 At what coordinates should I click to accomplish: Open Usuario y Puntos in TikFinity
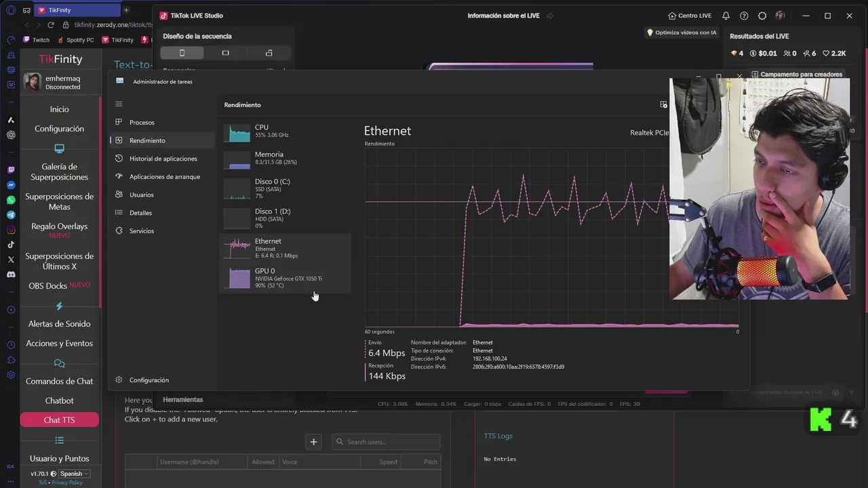coord(59,458)
